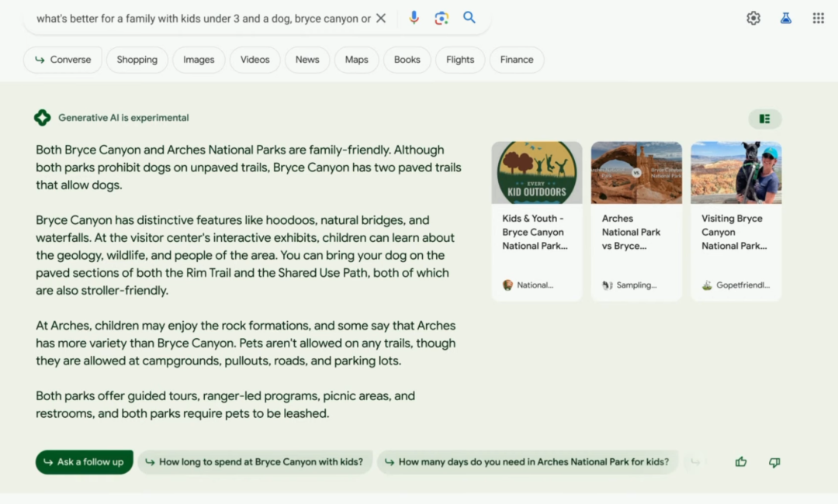Switch to the Videos tab

[255, 60]
